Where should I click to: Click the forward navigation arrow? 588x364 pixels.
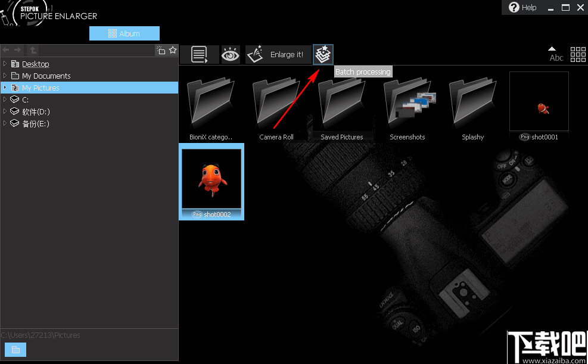pos(17,50)
